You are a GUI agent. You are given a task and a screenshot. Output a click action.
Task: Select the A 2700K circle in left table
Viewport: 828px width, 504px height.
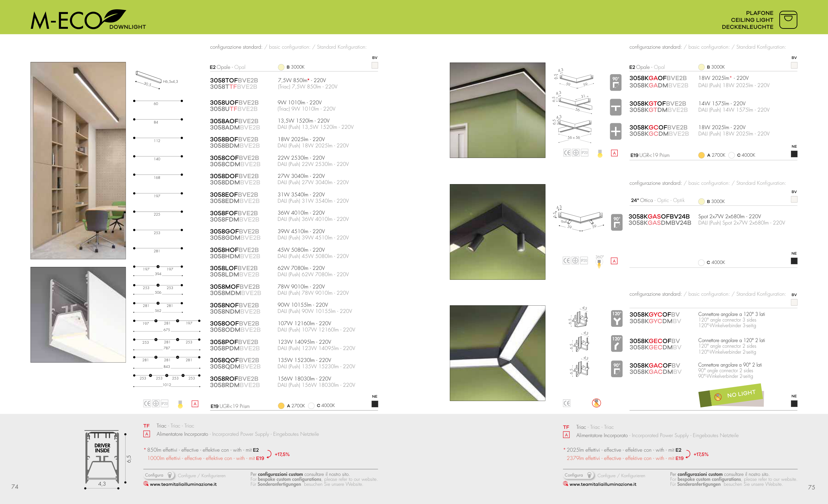(281, 406)
